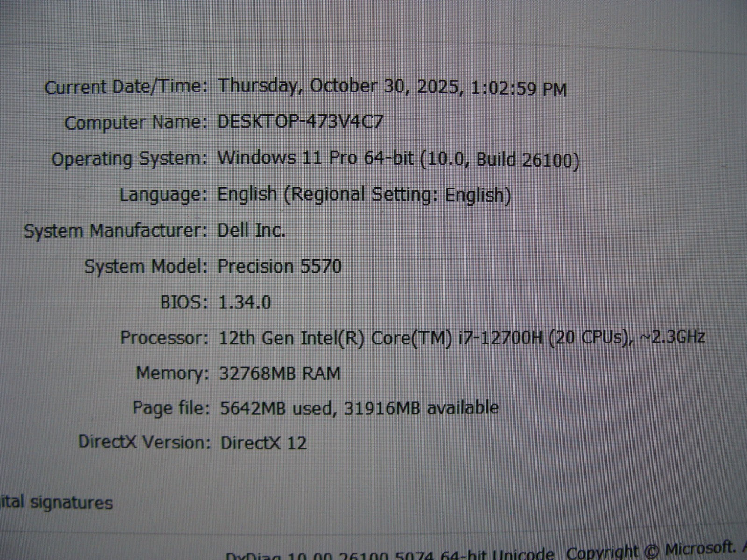This screenshot has width=747, height=560.
Task: Click the 'Current Date/Time:' label
Action: coord(126,87)
